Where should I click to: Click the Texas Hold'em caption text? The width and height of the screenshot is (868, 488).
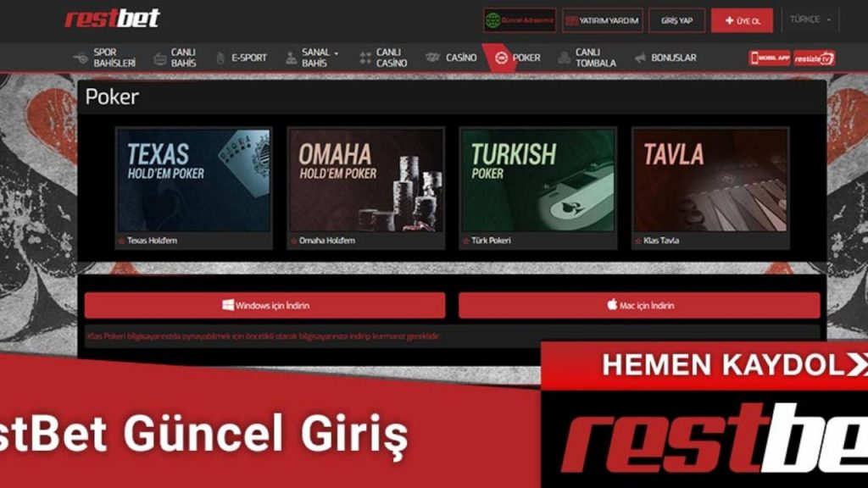tap(153, 241)
